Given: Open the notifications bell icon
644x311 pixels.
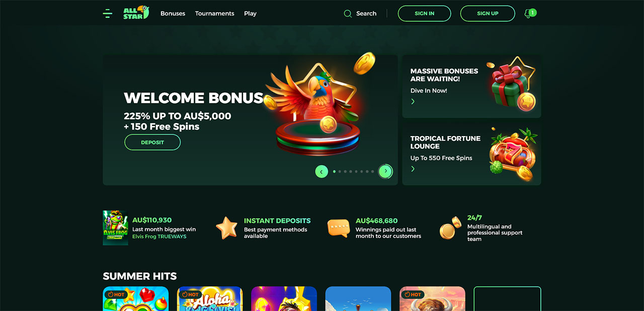Looking at the screenshot, I should 528,14.
